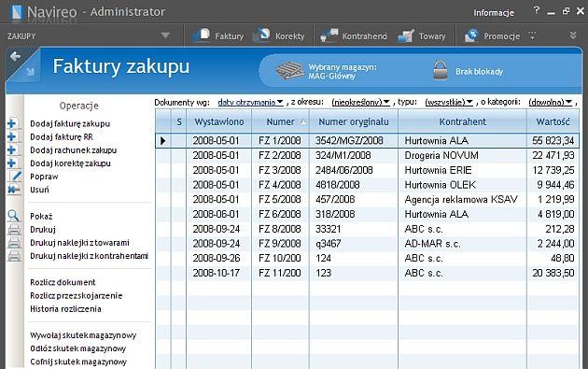The height and width of the screenshot is (369, 588).
Task: Click Wywołaj skutek magazynowy operation
Action: click(x=83, y=335)
